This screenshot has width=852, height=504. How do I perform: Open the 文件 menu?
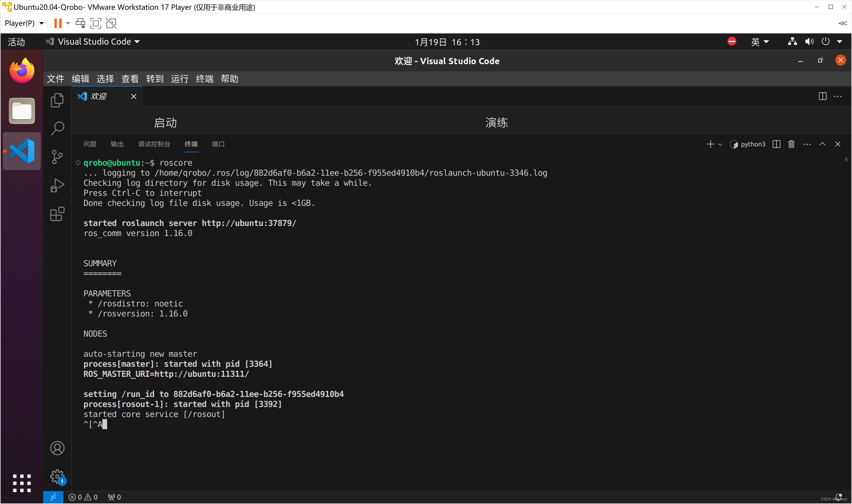point(55,79)
